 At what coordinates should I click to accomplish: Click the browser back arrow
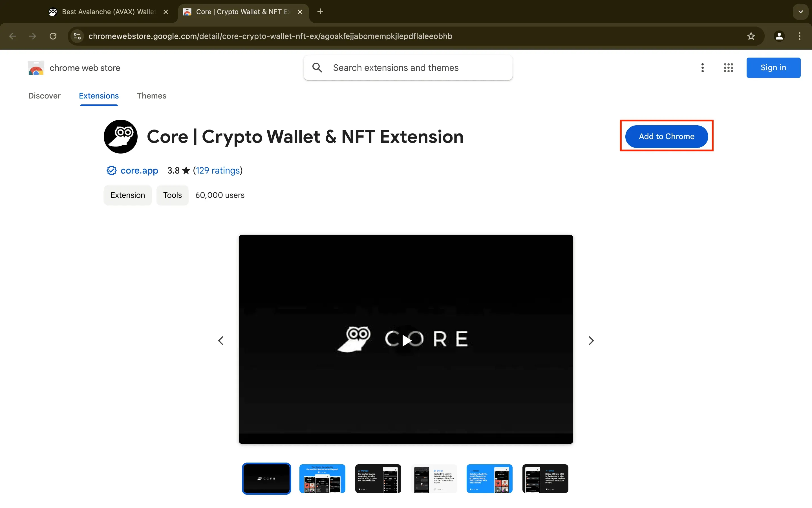tap(13, 36)
